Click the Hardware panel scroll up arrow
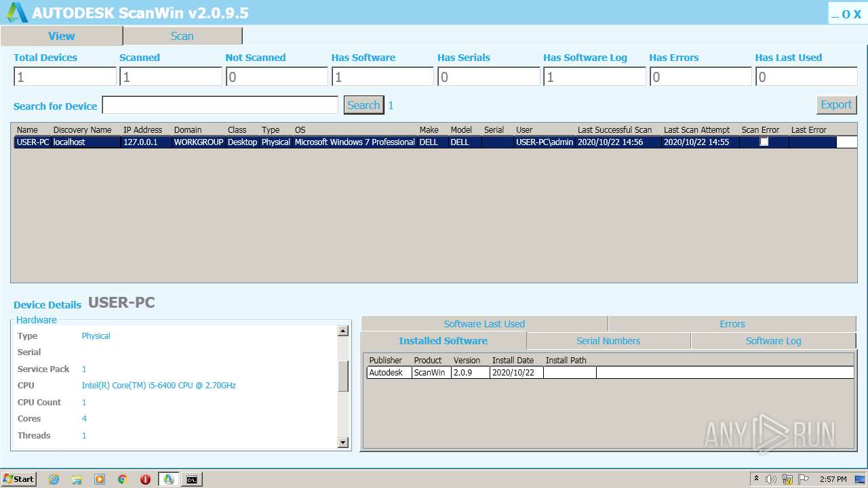This screenshot has width=868, height=488. point(343,331)
